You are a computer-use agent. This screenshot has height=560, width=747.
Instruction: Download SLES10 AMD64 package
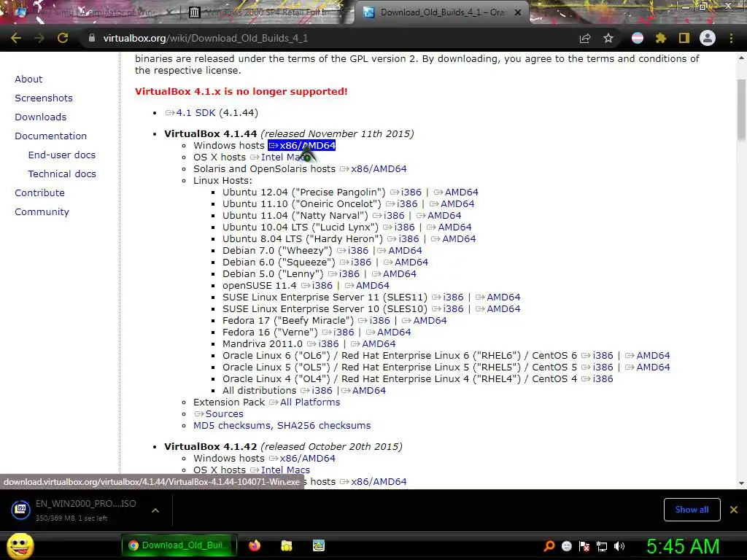pyautogui.click(x=498, y=309)
